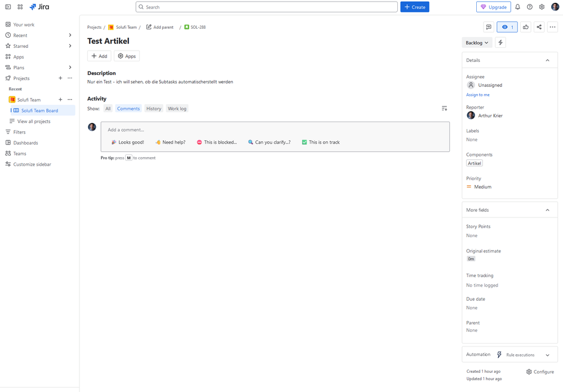
Task: Click the Unassigned assignee avatar
Action: tap(471, 85)
